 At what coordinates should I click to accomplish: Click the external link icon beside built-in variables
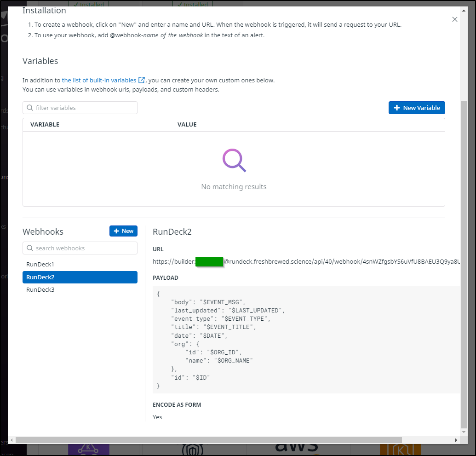pyautogui.click(x=142, y=80)
